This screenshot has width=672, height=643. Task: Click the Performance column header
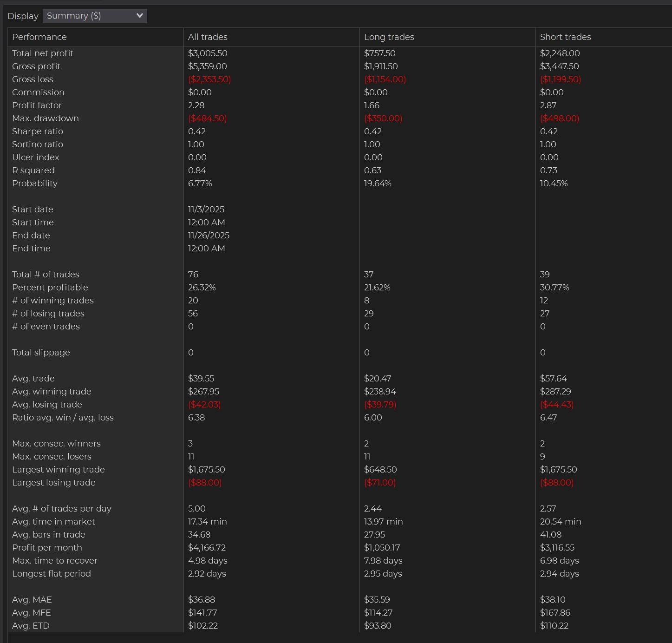click(x=39, y=37)
